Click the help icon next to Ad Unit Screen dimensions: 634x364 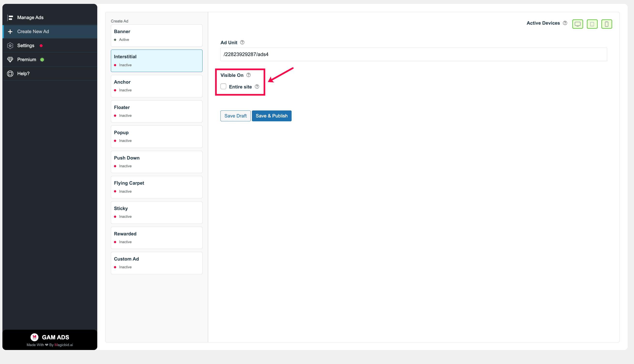[x=242, y=42]
